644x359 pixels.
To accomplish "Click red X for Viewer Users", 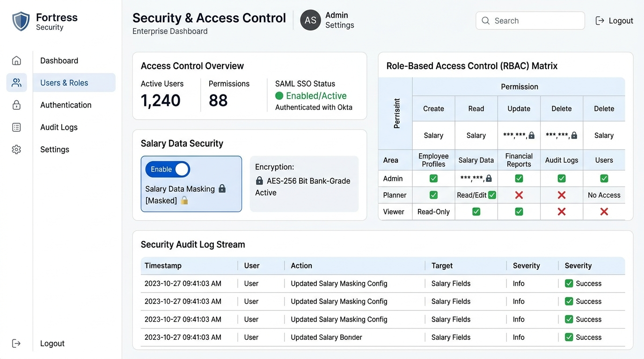I will click(x=604, y=212).
